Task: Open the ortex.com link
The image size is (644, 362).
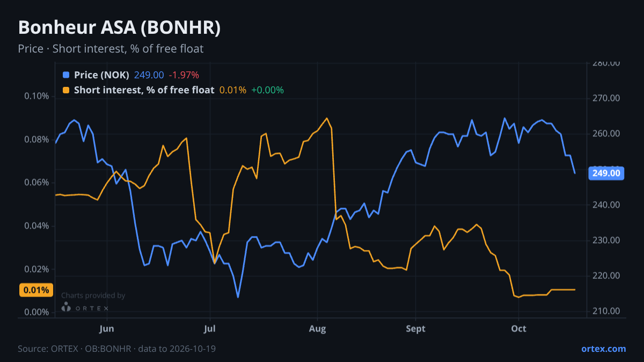Action: pos(603,349)
